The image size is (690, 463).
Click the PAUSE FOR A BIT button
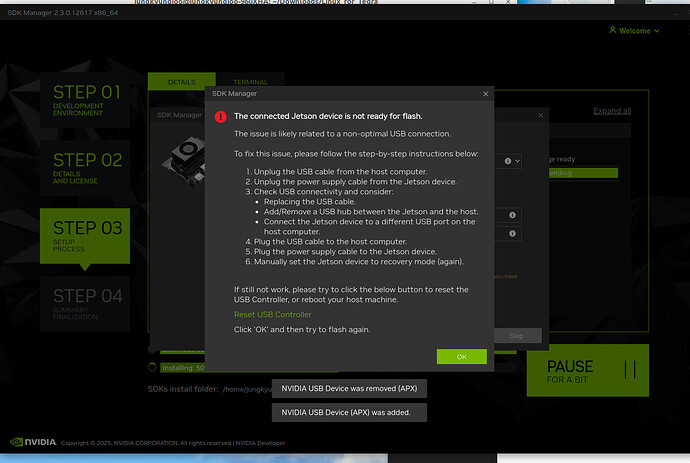click(587, 370)
